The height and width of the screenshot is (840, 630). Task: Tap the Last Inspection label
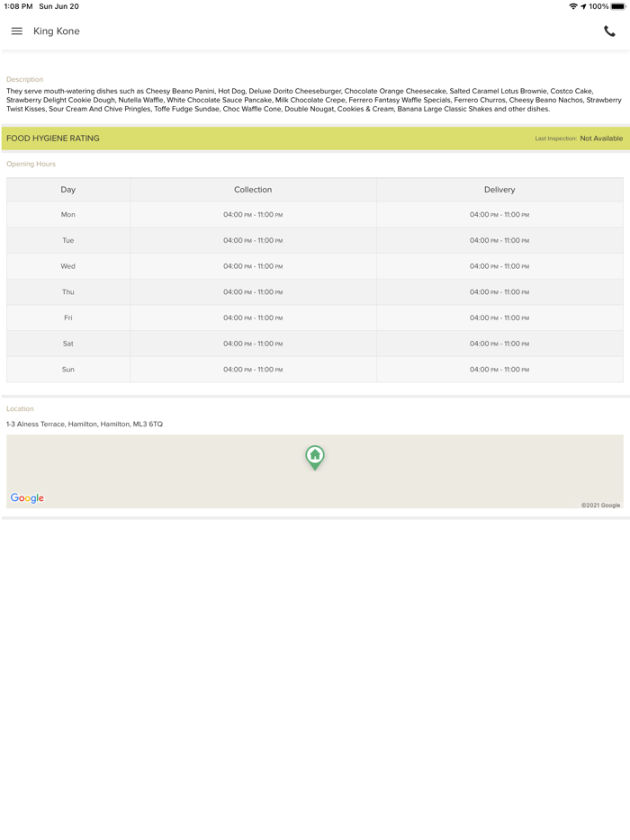click(555, 139)
